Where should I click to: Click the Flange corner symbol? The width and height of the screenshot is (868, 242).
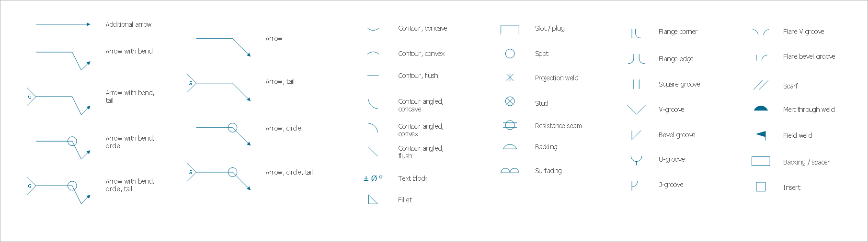(636, 33)
